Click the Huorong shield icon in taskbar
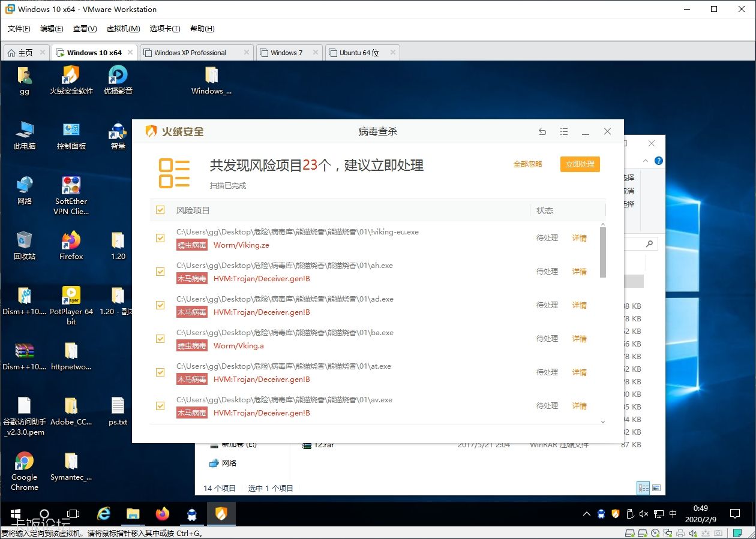 click(x=221, y=514)
